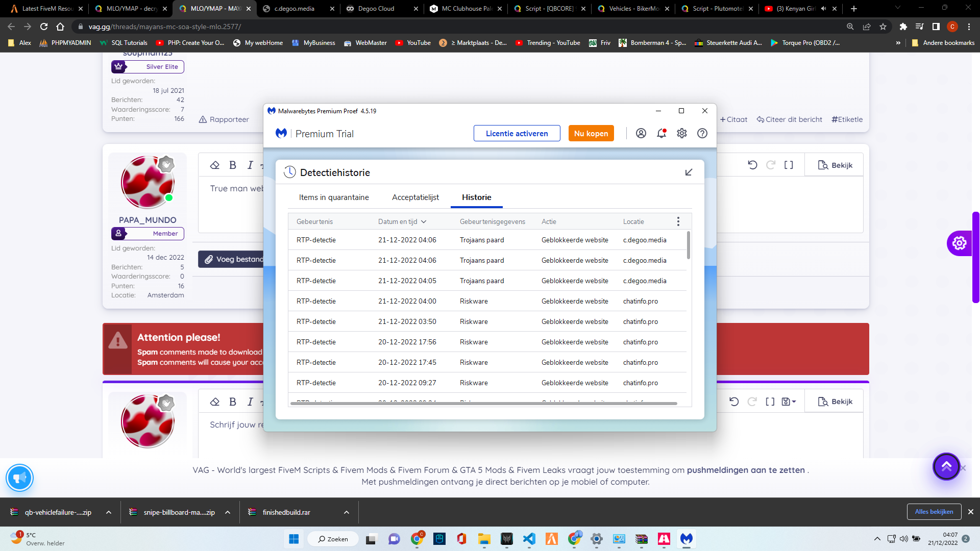Open a new browser tab
The height and width of the screenshot is (551, 980).
[854, 9]
